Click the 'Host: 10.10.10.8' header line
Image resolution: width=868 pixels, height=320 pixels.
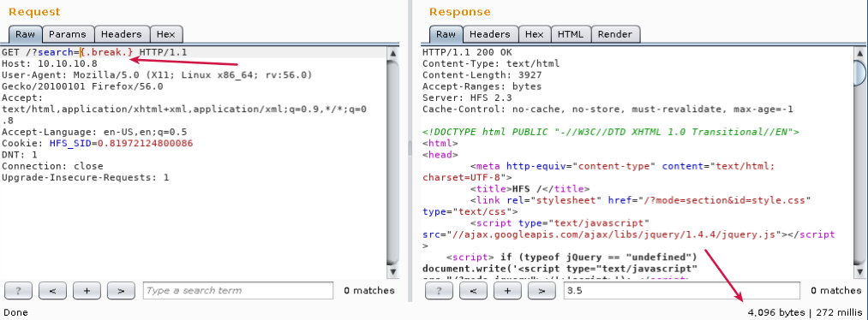click(x=49, y=63)
